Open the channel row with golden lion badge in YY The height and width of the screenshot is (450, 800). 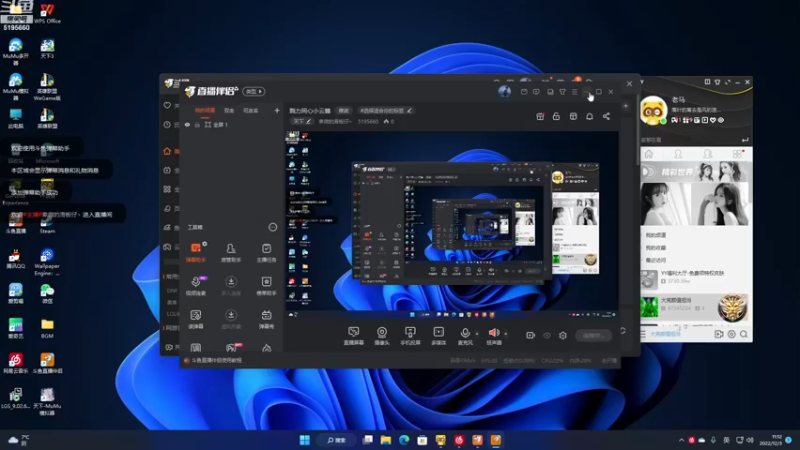696,307
